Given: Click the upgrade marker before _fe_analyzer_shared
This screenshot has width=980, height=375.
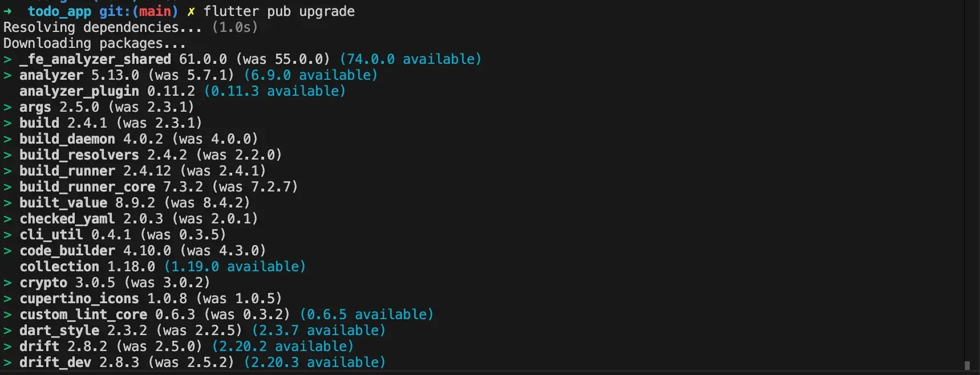Looking at the screenshot, I should click(x=7, y=59).
